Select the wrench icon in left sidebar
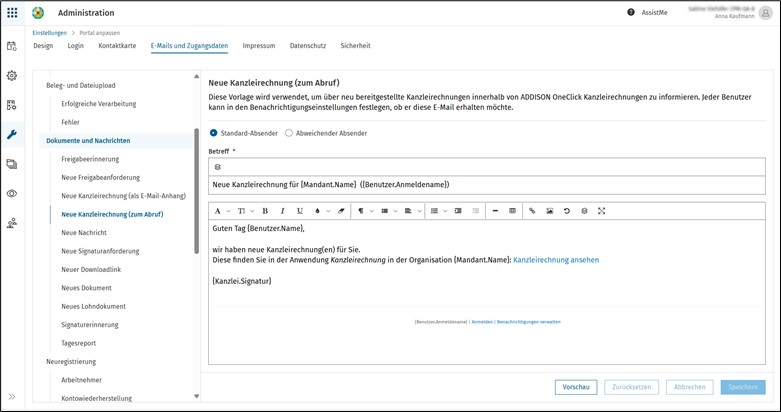 [11, 135]
